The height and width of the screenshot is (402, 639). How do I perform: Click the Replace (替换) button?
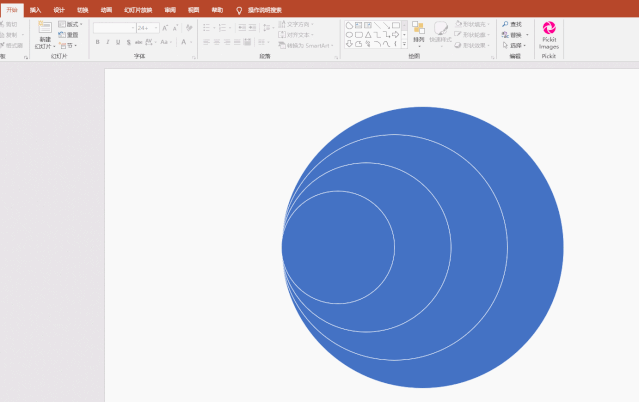pos(515,35)
